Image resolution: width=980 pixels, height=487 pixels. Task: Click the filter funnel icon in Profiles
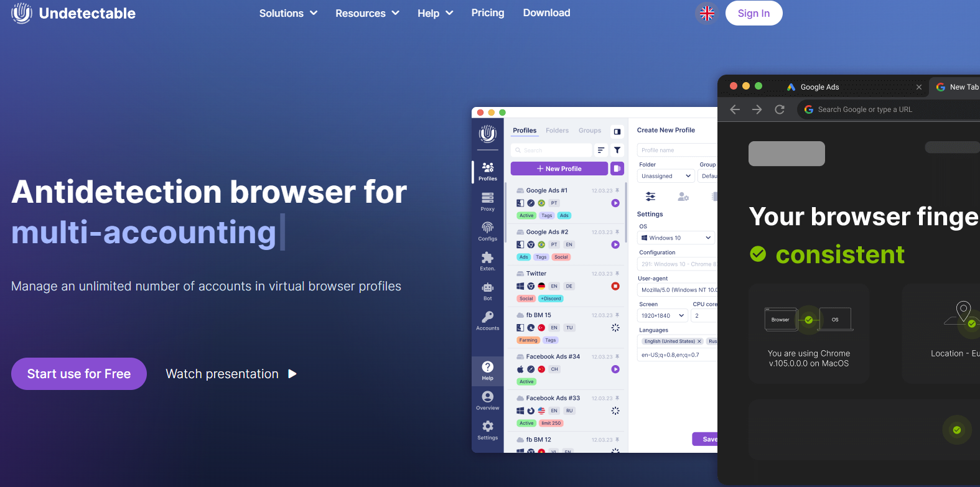coord(617,150)
